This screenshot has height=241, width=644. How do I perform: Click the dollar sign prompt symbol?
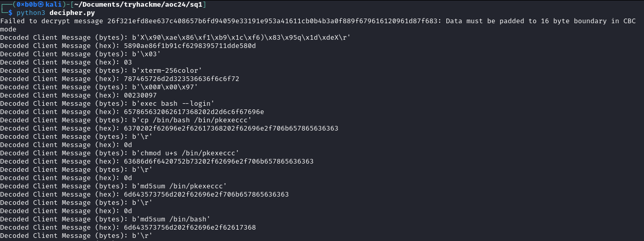click(10, 12)
